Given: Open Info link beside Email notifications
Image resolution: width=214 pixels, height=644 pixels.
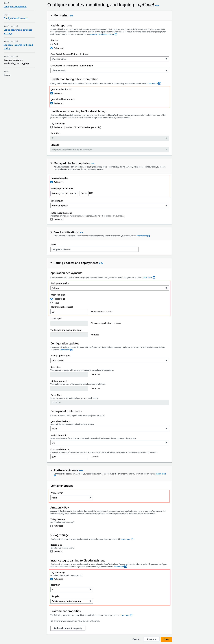Looking at the screenshot, I should [81, 232].
